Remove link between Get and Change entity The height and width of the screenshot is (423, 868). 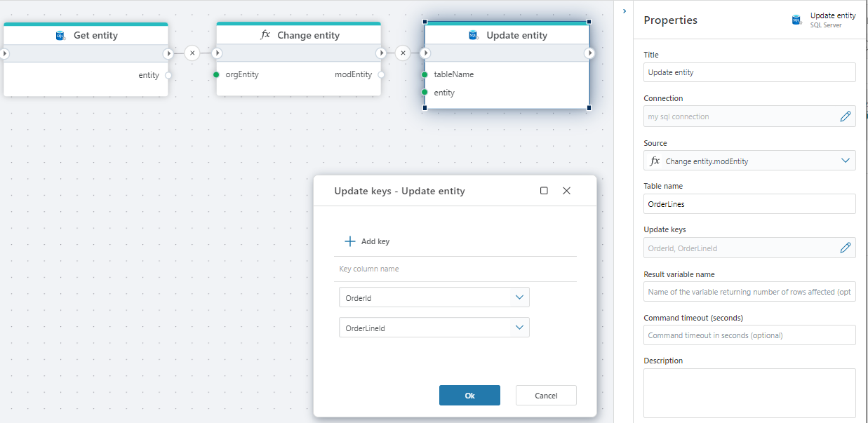pos(192,53)
